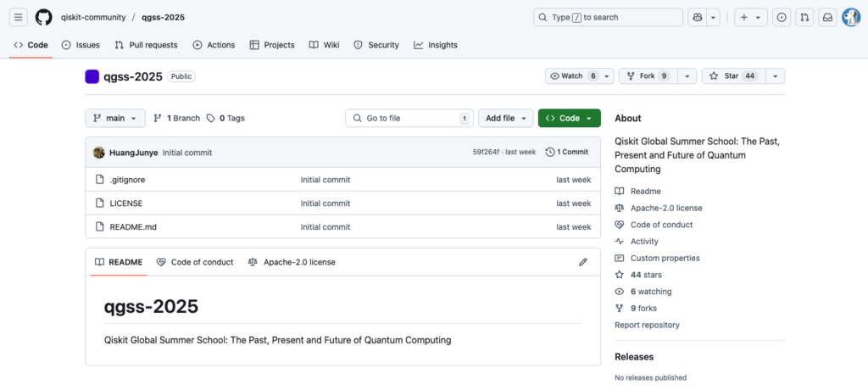868x390 pixels.
Task: Click the qgss-2025 repository title
Action: click(133, 76)
